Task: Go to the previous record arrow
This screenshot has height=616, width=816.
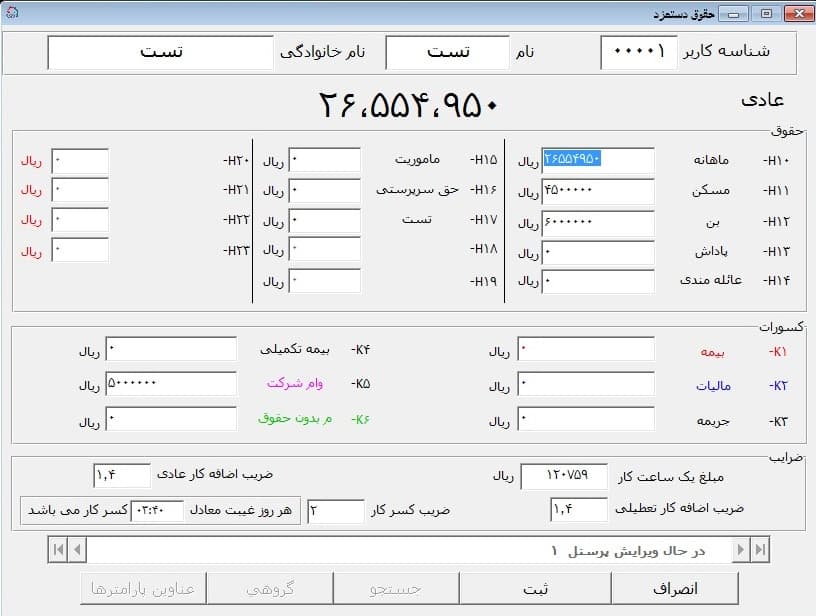Action: click(78, 549)
